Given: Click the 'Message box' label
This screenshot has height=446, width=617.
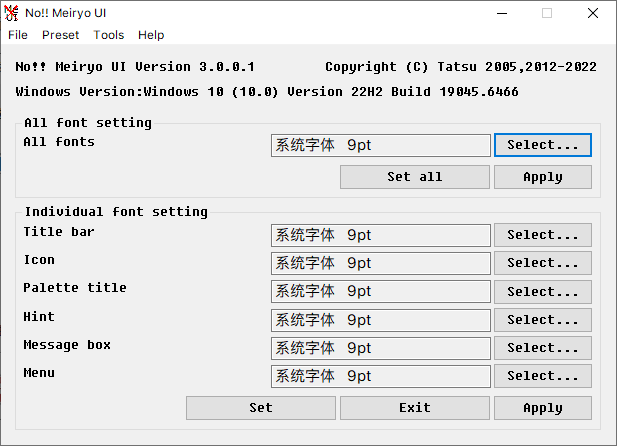Looking at the screenshot, I should (x=67, y=345).
